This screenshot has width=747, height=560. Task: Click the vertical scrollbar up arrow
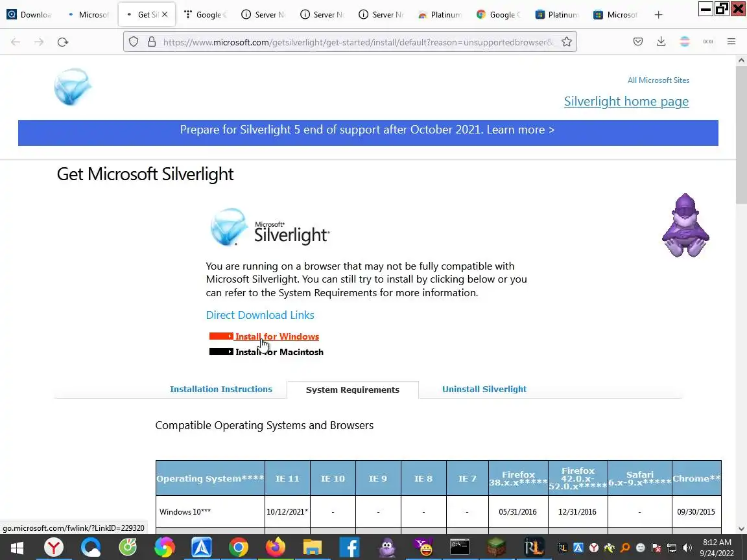coord(741,60)
